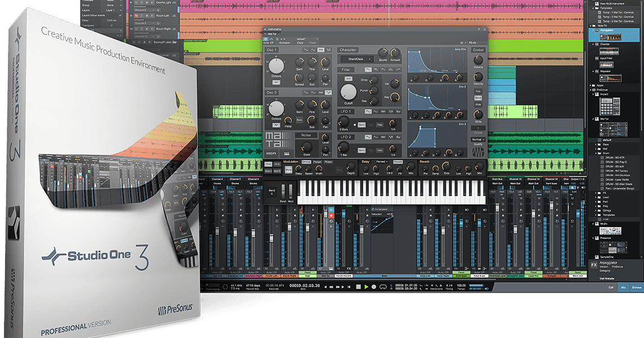Select square waveform icon for LFO 2
This screenshot has width=644, height=338.
390,137
